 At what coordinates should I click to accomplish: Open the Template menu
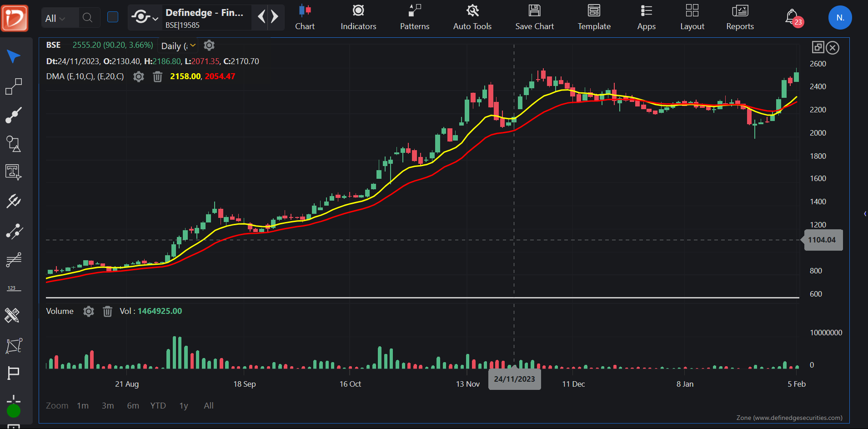[x=594, y=18]
